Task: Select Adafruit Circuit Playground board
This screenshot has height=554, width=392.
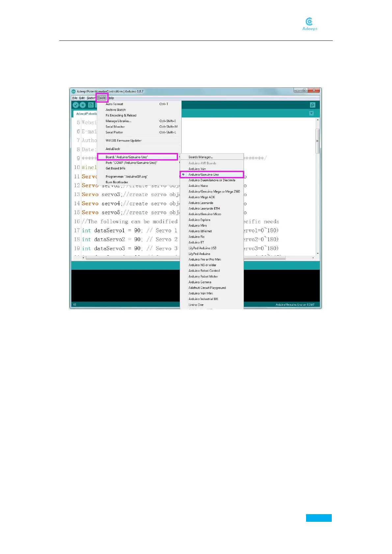Action: (x=212, y=288)
